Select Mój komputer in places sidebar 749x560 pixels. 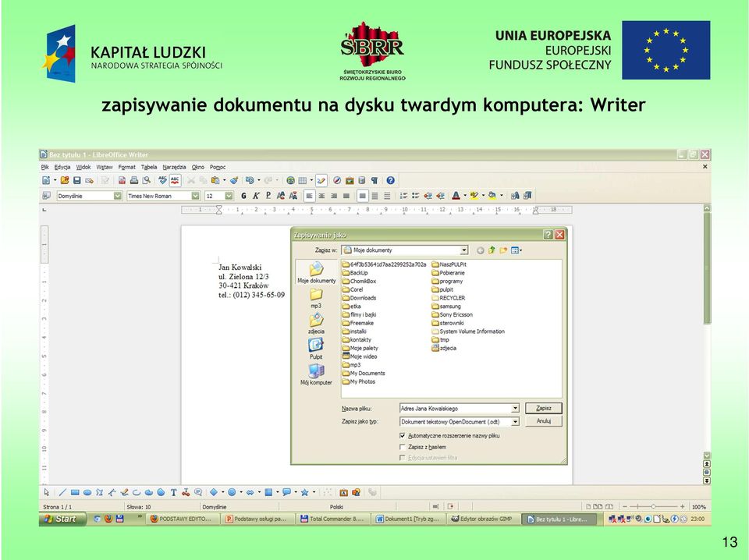pos(316,374)
